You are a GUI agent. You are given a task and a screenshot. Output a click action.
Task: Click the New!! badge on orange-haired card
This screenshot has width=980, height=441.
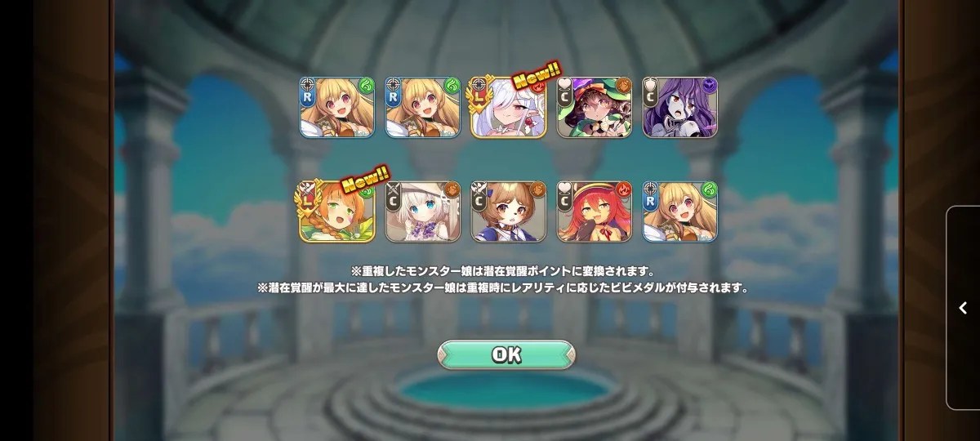coord(364,180)
